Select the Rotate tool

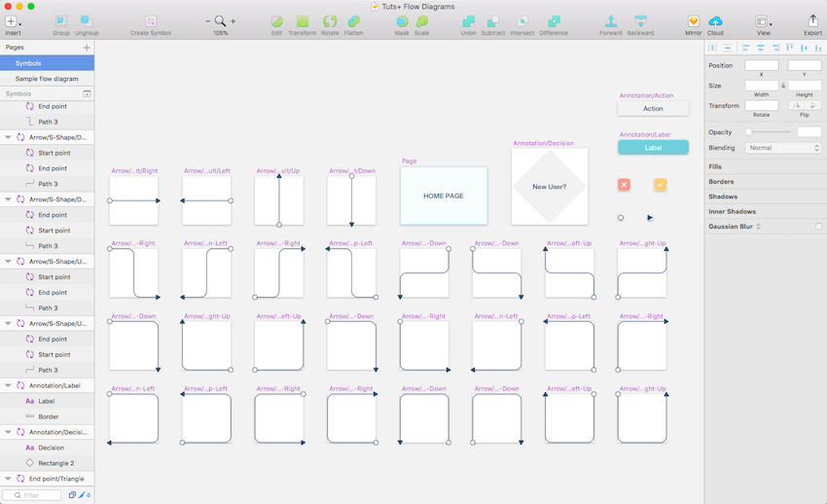pyautogui.click(x=330, y=21)
